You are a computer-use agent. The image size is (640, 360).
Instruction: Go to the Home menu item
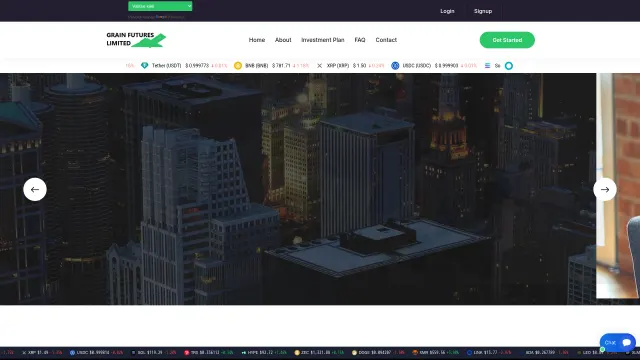coord(257,40)
